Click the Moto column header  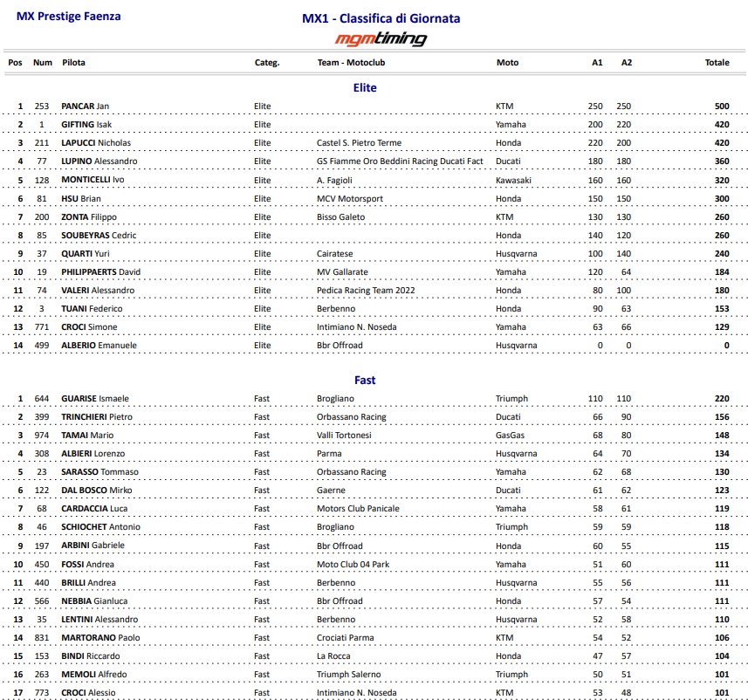[508, 63]
